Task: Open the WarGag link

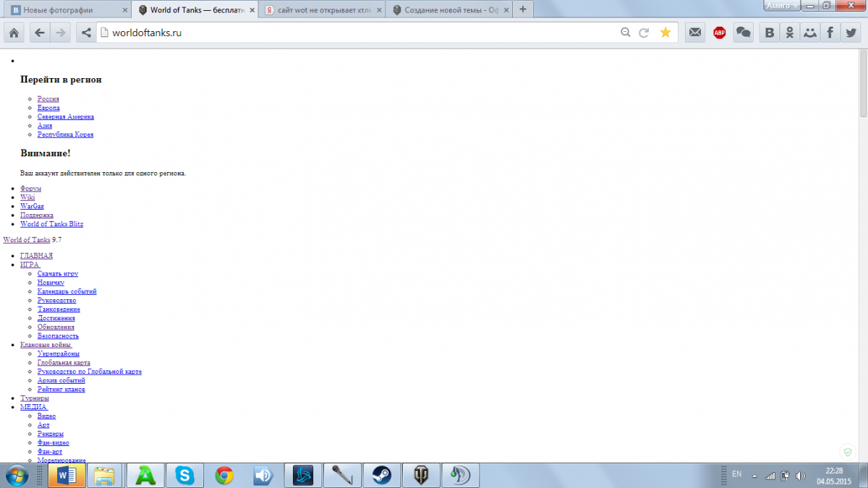Action: 32,206
